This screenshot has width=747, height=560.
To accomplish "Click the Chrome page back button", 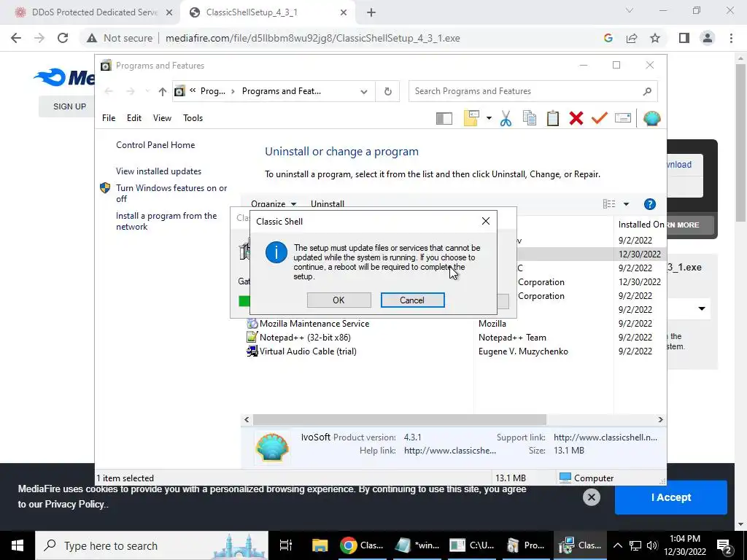I will [x=16, y=38].
